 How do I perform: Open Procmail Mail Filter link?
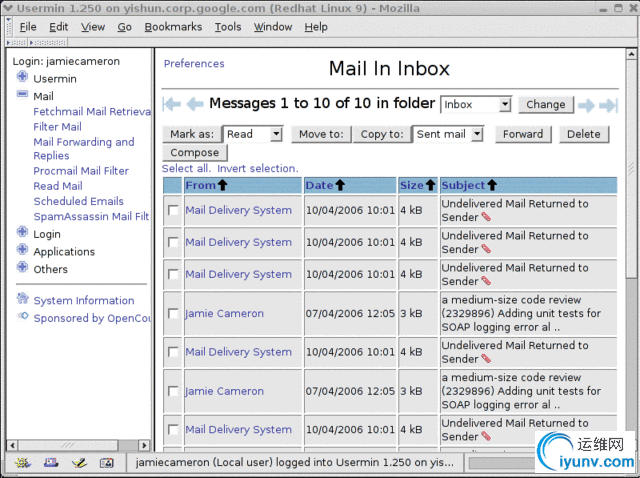coord(81,171)
